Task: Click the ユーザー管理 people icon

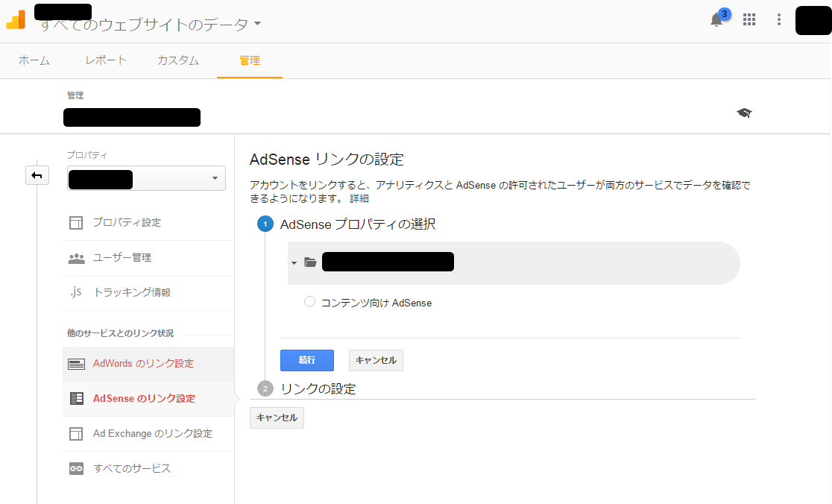Action: coord(76,259)
